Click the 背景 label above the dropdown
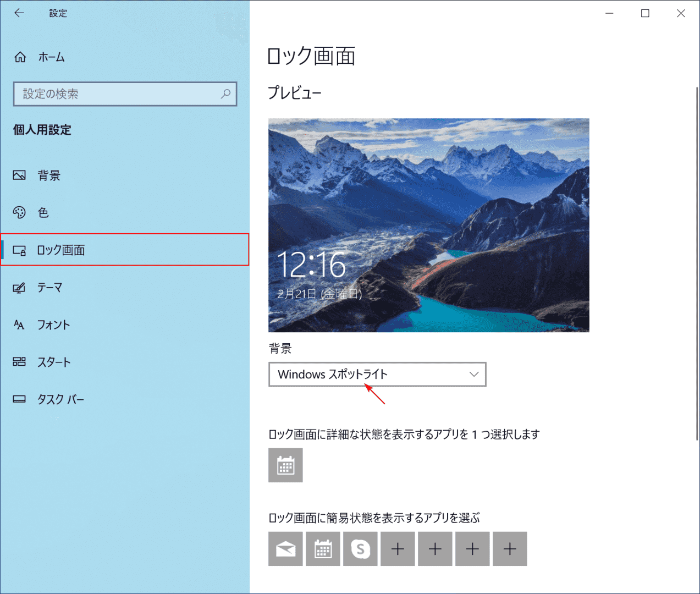 click(x=280, y=348)
